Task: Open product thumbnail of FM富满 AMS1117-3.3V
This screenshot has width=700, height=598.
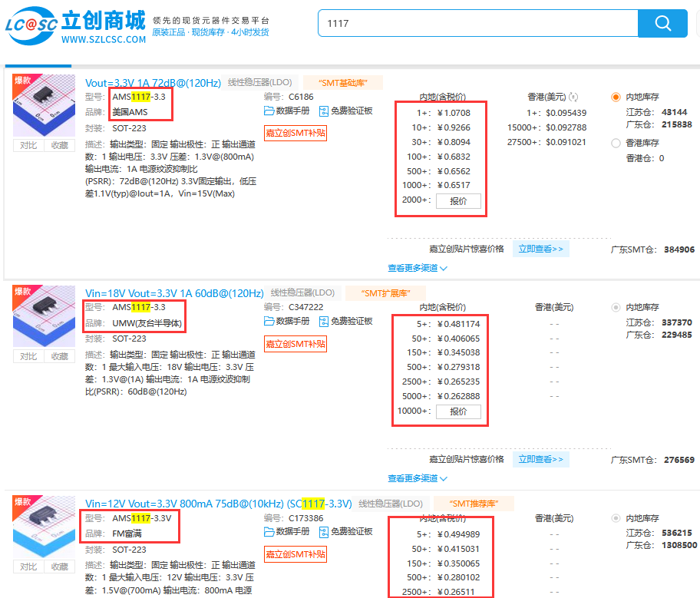Action: [45, 527]
